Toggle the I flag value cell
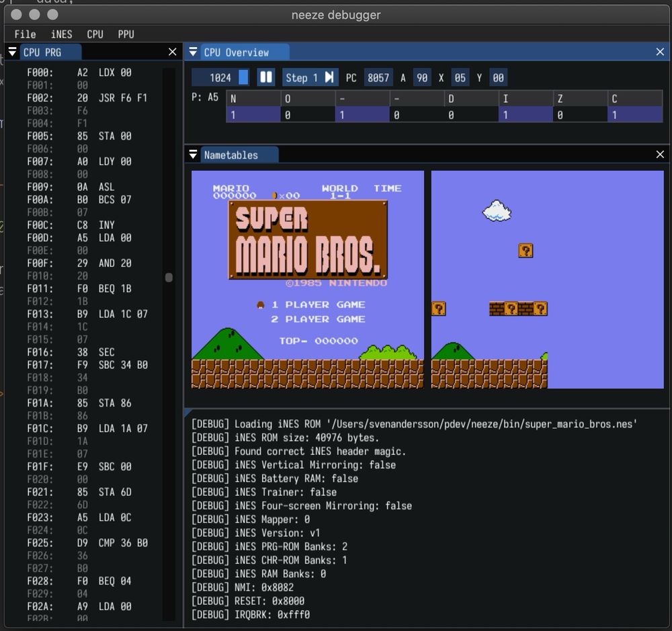Image resolution: width=672 pixels, height=631 pixels. (x=526, y=115)
